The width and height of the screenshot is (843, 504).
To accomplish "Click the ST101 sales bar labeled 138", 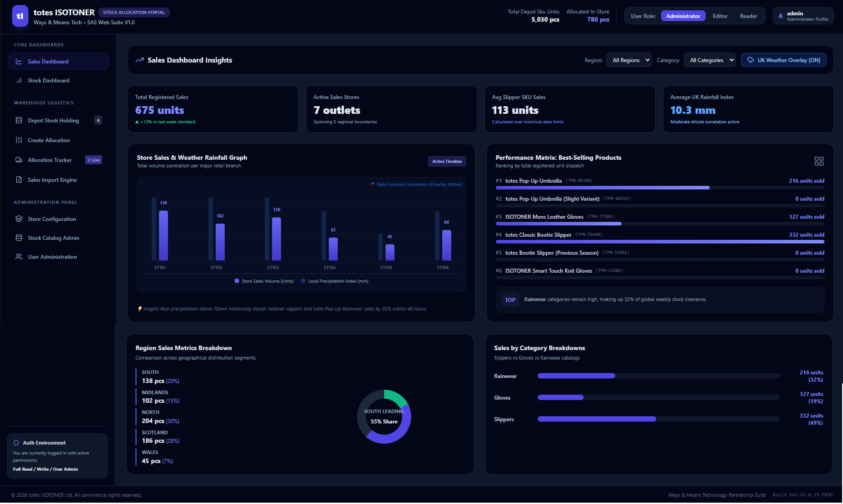I will pos(163,235).
